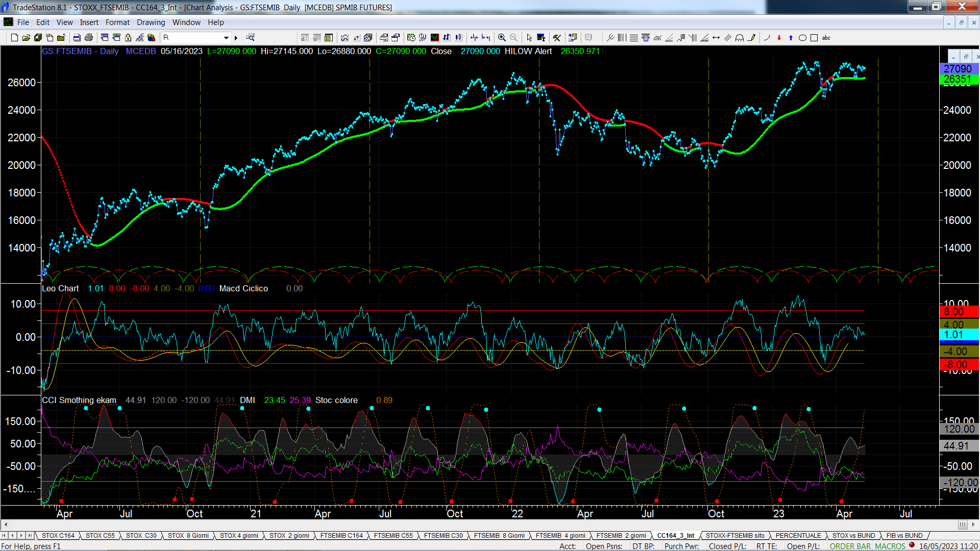Select the blue up arrow tool
Screen dimensions: 980x551
point(791,38)
